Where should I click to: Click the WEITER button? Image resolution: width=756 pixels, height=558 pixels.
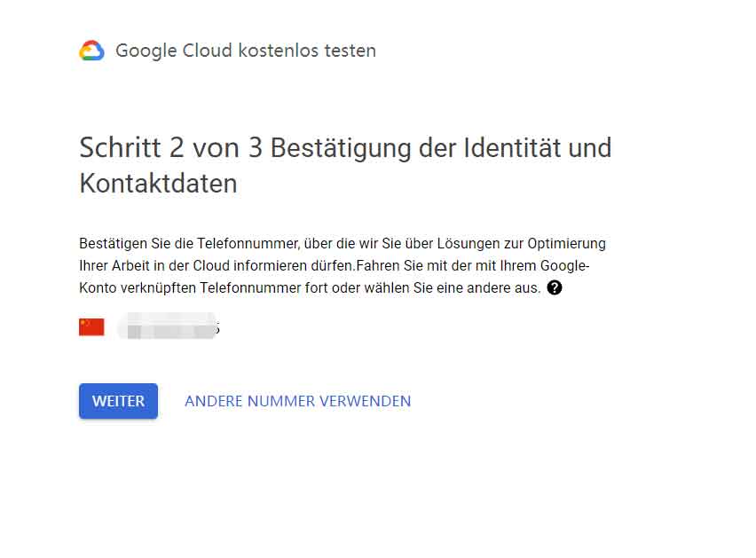click(x=119, y=401)
